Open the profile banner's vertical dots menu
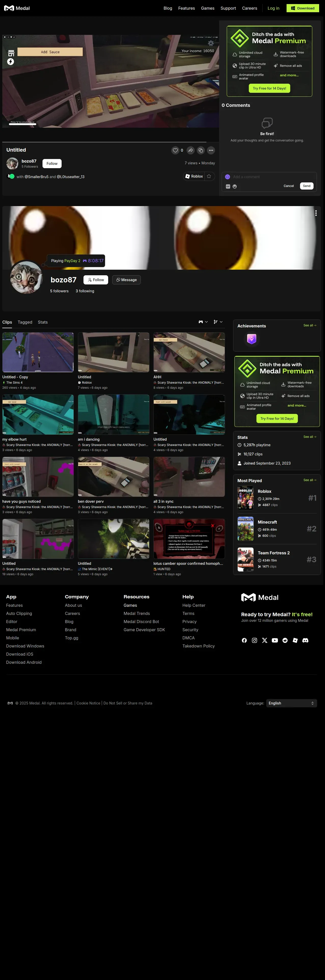The height and width of the screenshot is (980, 325). pos(316,213)
